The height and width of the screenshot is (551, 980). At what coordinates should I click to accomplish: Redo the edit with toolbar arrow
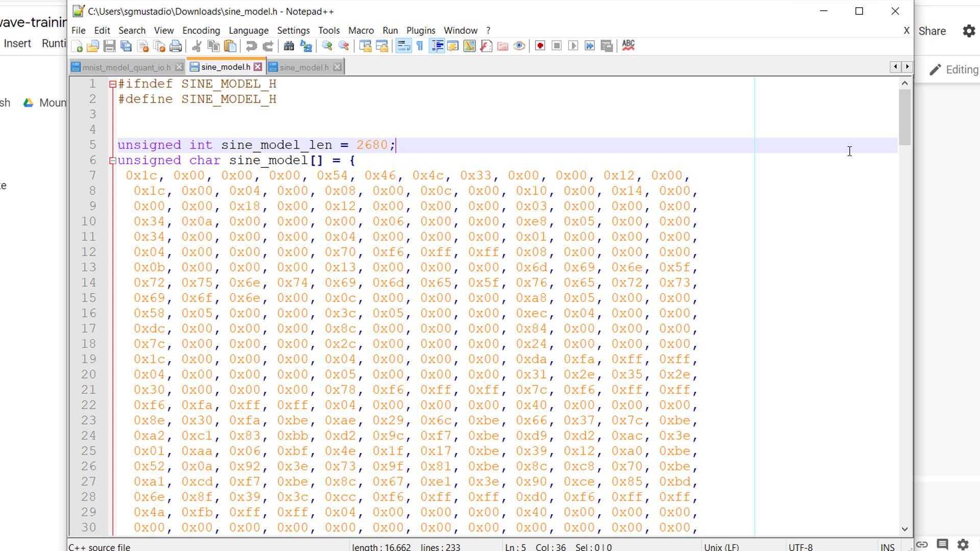pos(268,46)
